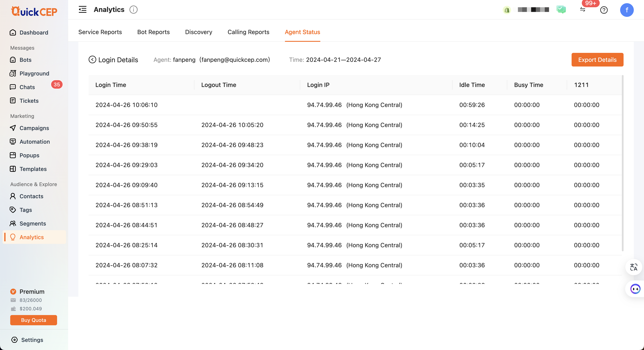Click idle time 00:10:04
The image size is (644, 350).
472,145
